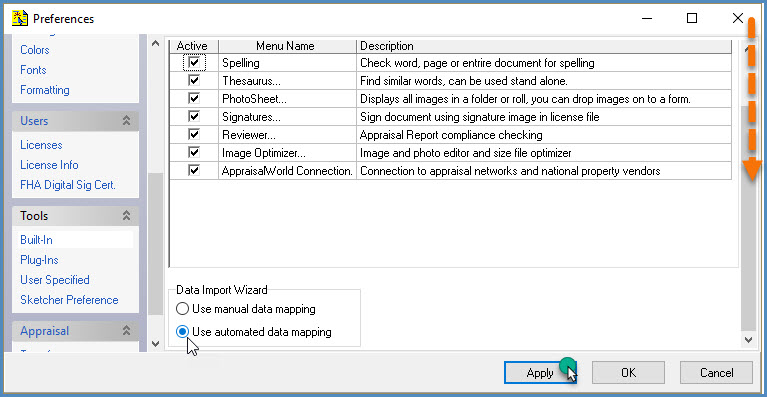Select AppraisalWorld Connection. menu name cell
The height and width of the screenshot is (397, 767).
[x=288, y=171]
